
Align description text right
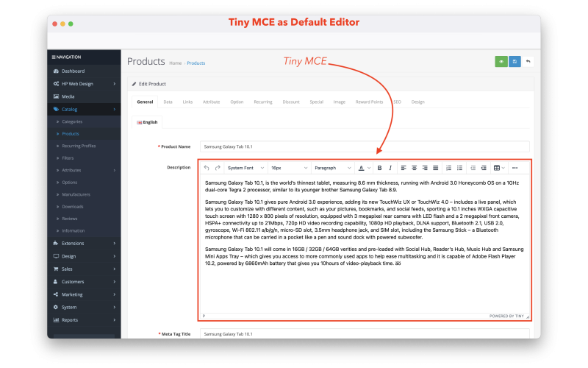pyautogui.click(x=425, y=168)
